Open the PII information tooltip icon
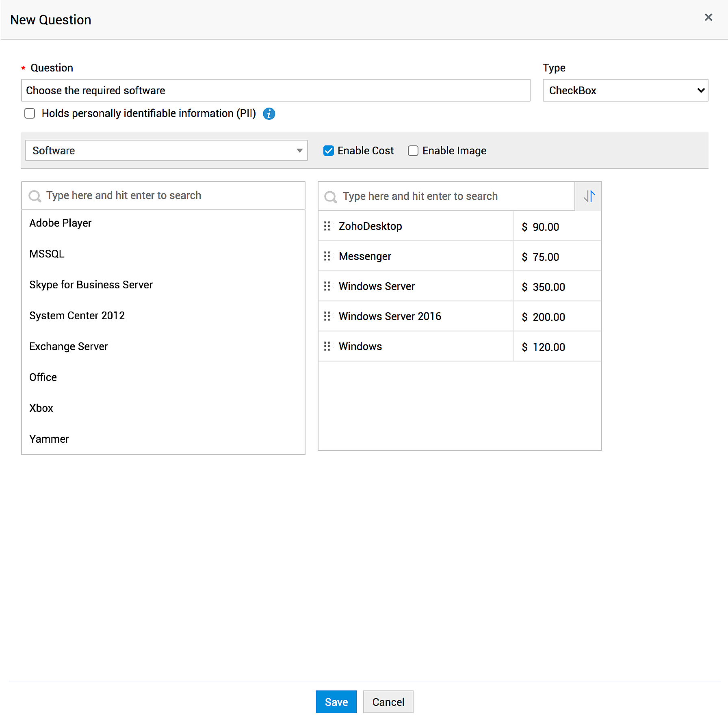This screenshot has height=727, width=728. click(x=269, y=114)
